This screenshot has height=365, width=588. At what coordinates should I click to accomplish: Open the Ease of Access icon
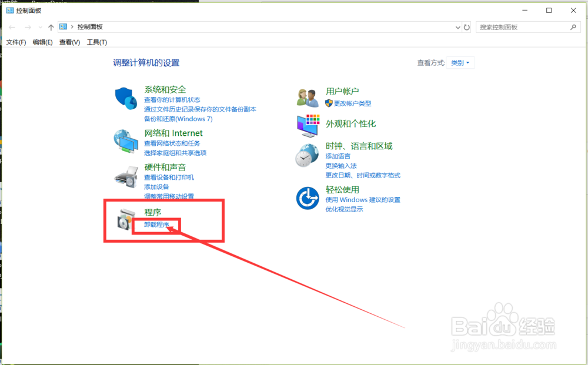(308, 198)
